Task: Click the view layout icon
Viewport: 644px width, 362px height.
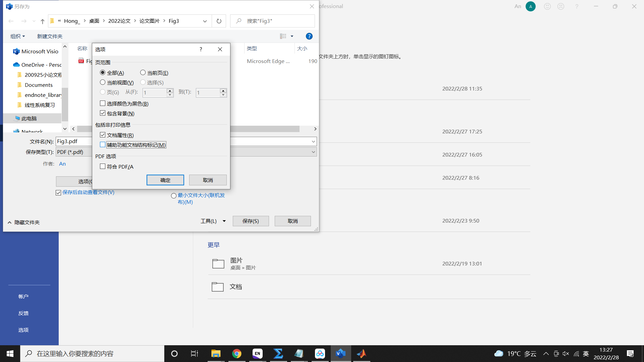Action: tap(283, 36)
